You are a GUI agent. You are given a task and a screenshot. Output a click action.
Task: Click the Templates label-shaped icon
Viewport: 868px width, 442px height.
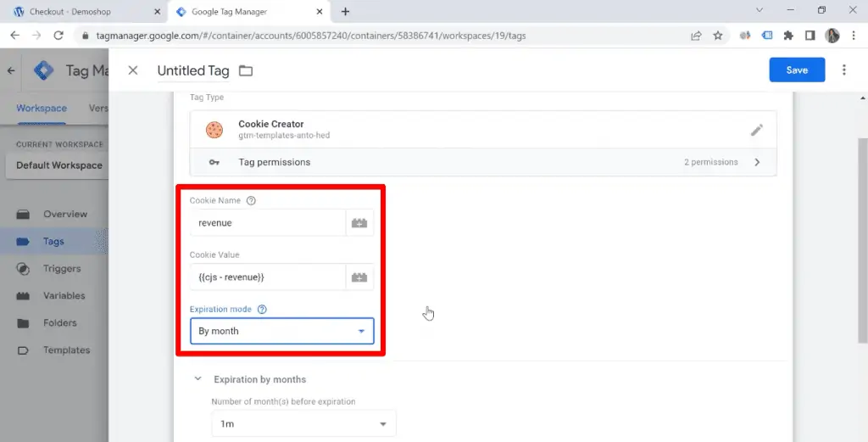(x=23, y=350)
